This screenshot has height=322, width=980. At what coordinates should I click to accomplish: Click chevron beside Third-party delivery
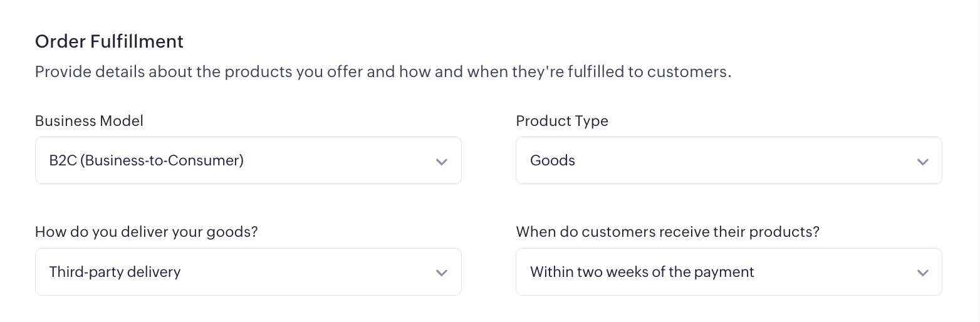click(441, 273)
